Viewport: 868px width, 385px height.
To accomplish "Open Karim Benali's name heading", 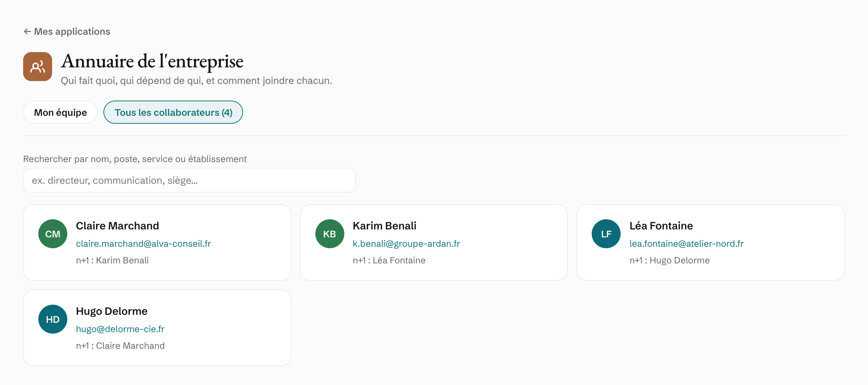I will point(384,226).
